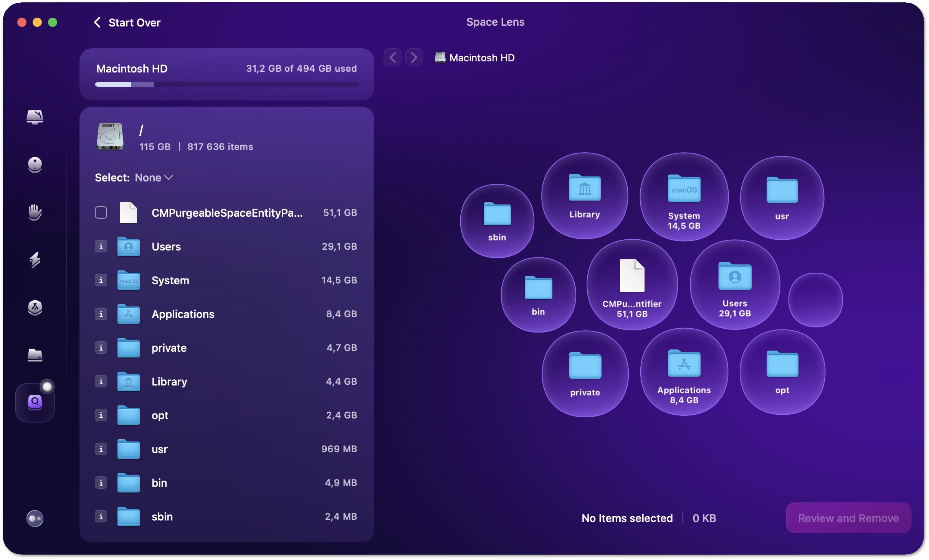Show info for the Library folder

pos(101,381)
